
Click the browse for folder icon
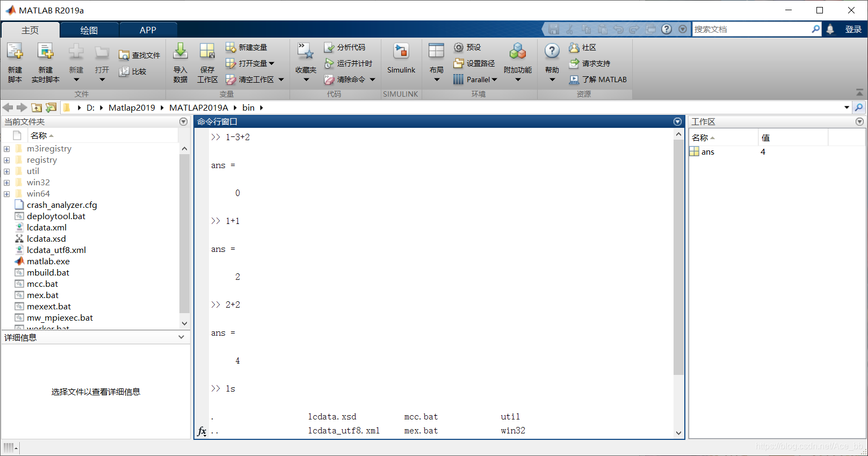51,107
